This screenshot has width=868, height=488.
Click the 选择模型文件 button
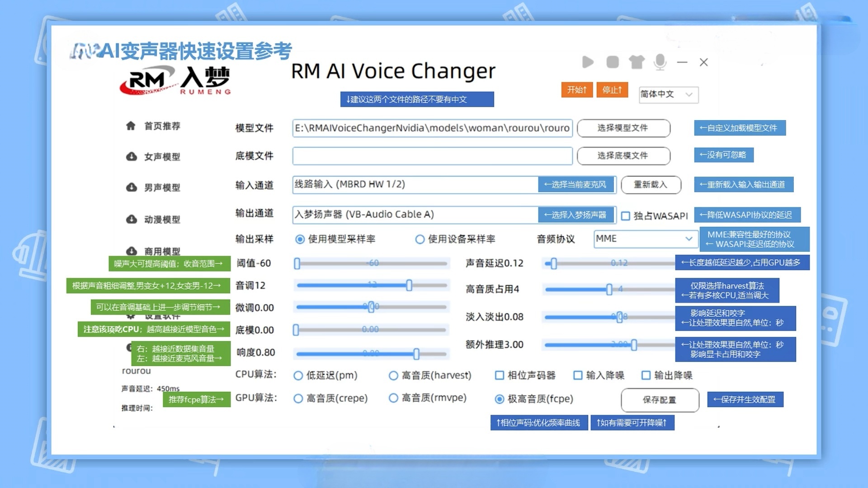(623, 128)
